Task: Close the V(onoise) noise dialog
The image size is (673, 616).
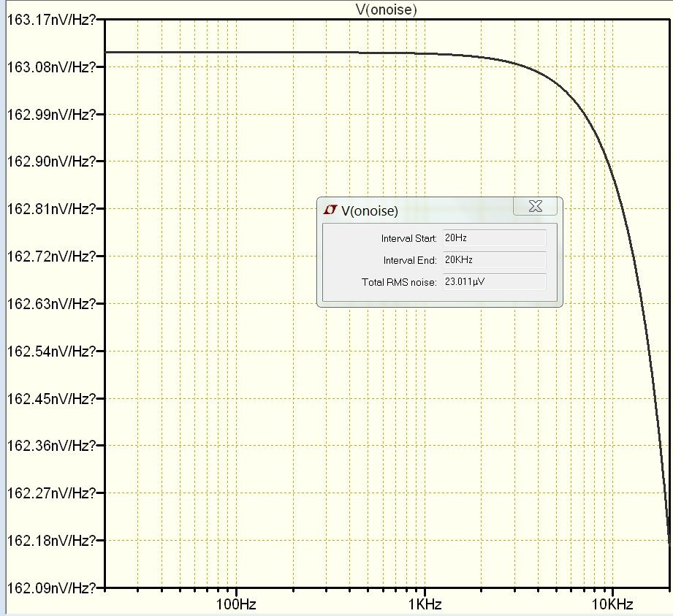Action: [535, 206]
